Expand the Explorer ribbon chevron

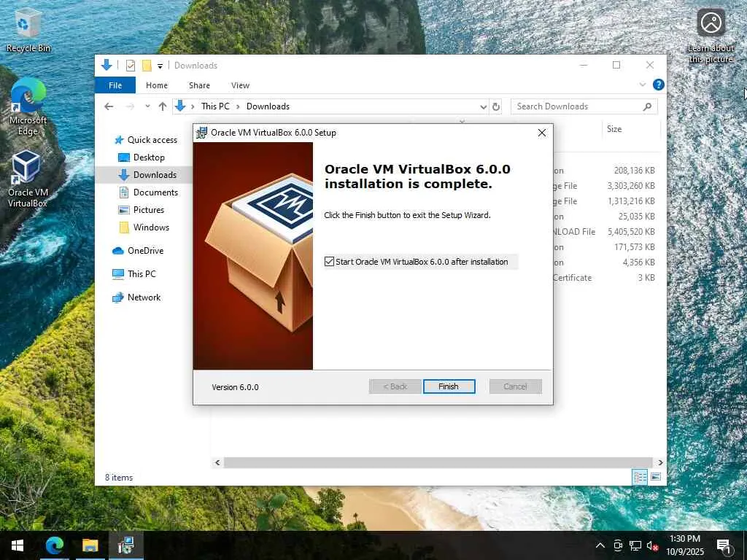642,85
